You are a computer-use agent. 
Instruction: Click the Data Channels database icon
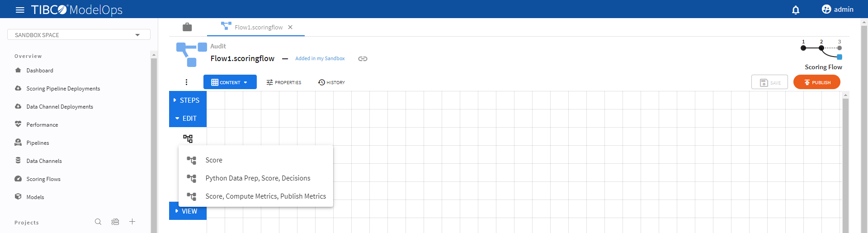click(18, 160)
